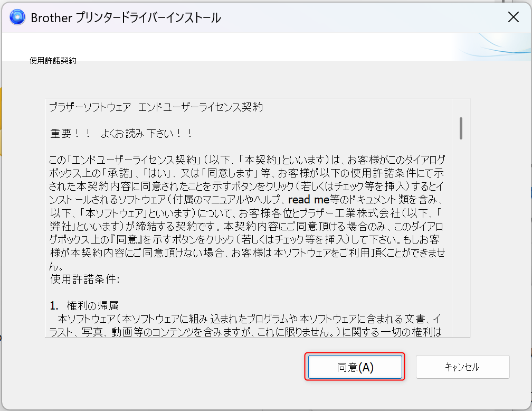The width and height of the screenshot is (532, 411).
Task: Close the Brother installer dialog
Action: [514, 17]
